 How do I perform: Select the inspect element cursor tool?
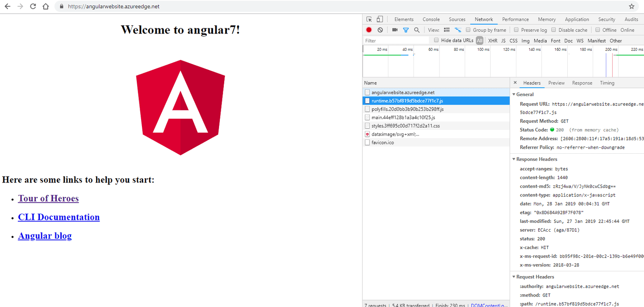click(x=369, y=19)
